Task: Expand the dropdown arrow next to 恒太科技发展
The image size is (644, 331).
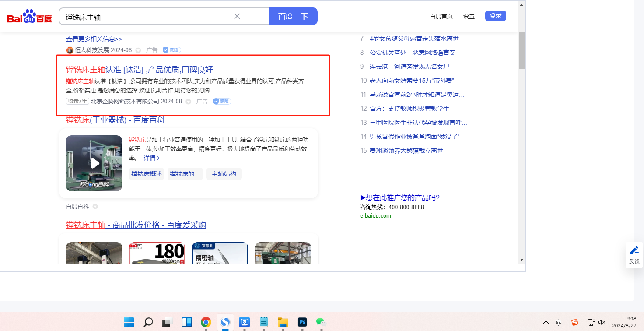Action: point(138,50)
